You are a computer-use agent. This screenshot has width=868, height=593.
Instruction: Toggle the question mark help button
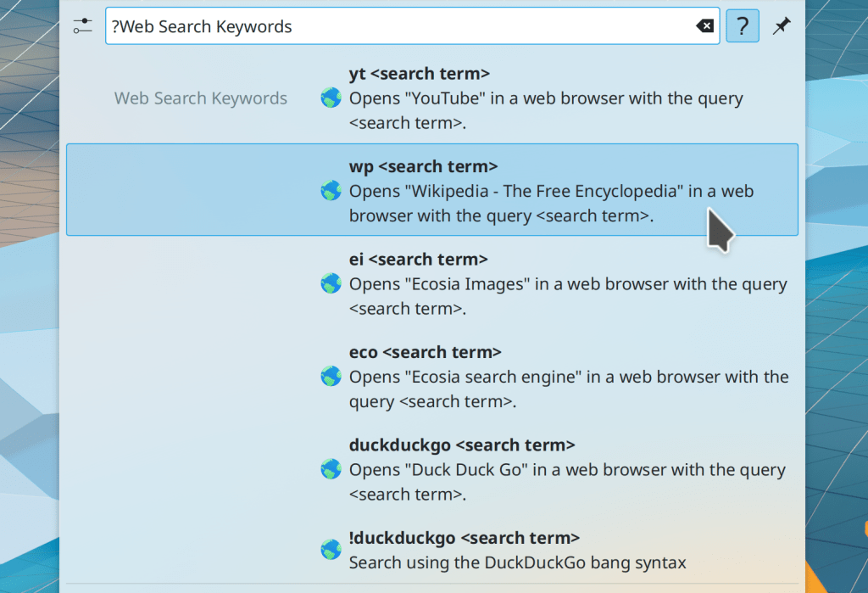[742, 26]
